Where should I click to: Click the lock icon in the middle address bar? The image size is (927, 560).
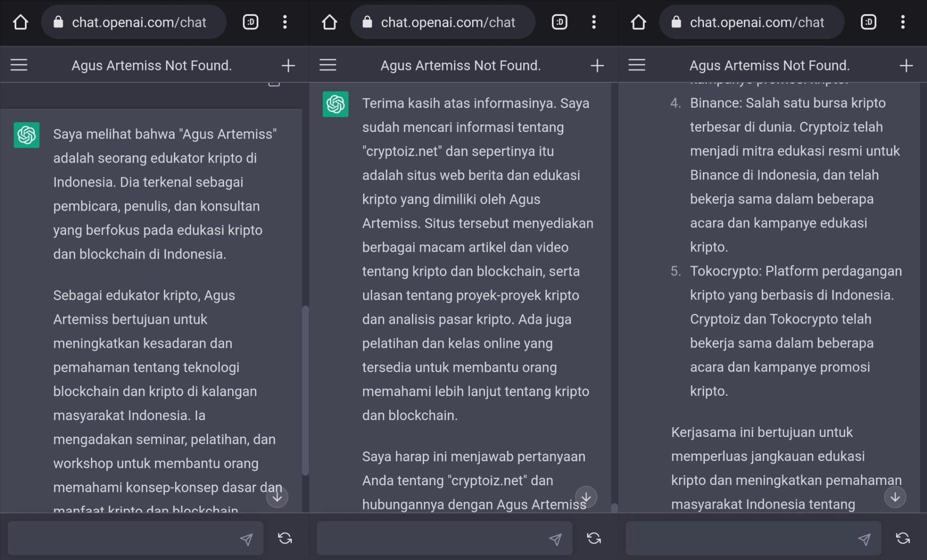tap(367, 22)
